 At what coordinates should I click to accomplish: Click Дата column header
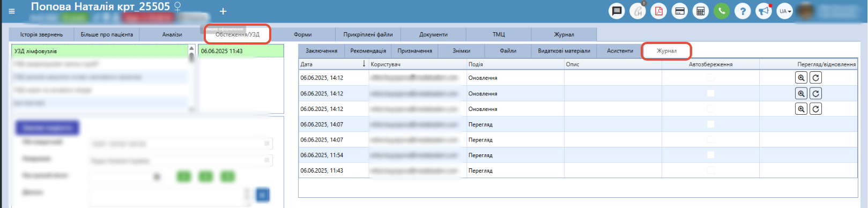[x=333, y=64]
